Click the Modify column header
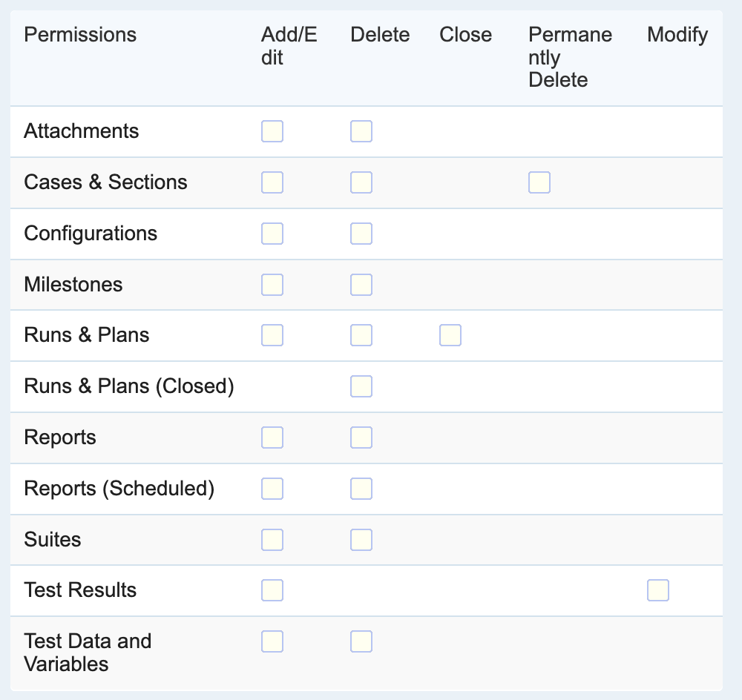Image resolution: width=742 pixels, height=700 pixels. click(x=677, y=35)
